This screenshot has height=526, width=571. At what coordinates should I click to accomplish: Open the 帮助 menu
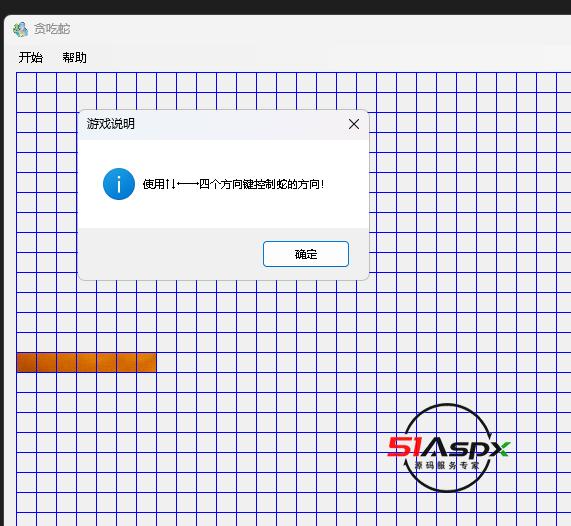click(x=74, y=58)
